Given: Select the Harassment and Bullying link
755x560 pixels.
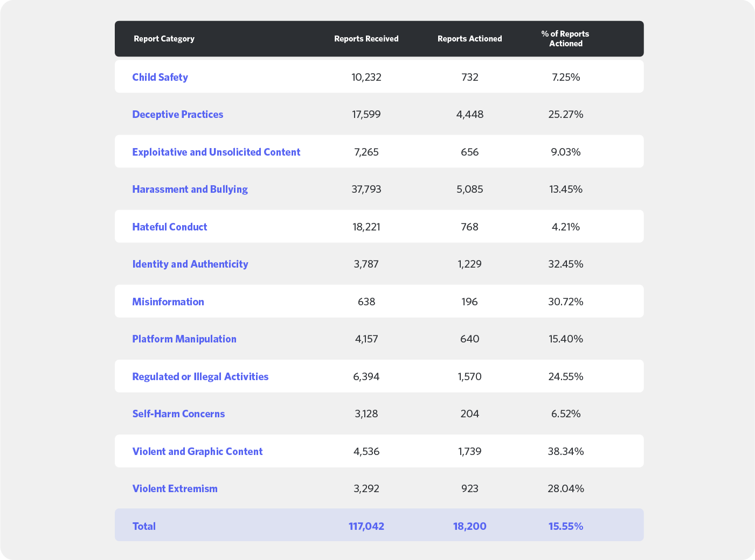Looking at the screenshot, I should pos(190,189).
